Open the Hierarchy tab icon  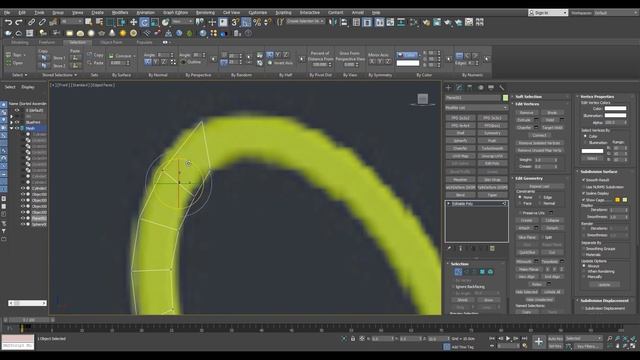coord(470,87)
